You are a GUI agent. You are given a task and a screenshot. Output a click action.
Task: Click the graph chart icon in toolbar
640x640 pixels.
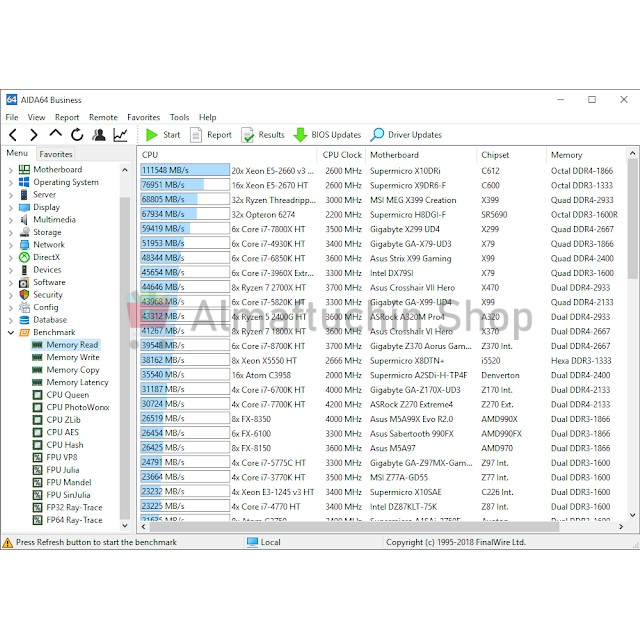pos(121,135)
